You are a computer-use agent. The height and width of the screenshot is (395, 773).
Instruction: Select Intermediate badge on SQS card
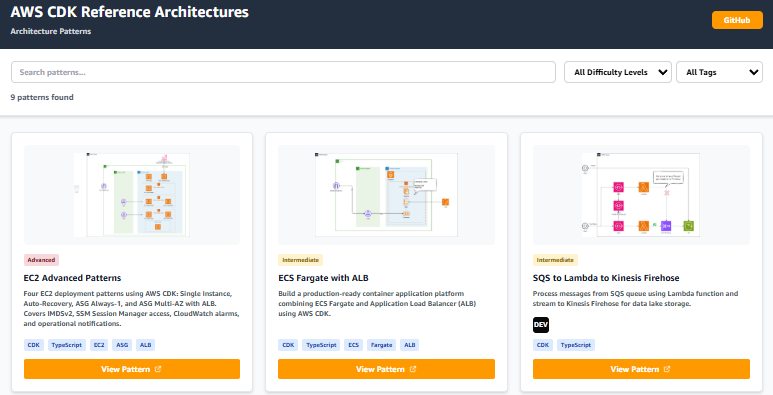(555, 260)
